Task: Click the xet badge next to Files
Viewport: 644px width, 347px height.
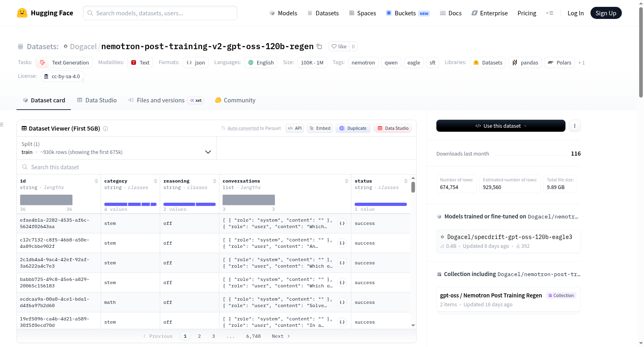Action: click(x=196, y=100)
